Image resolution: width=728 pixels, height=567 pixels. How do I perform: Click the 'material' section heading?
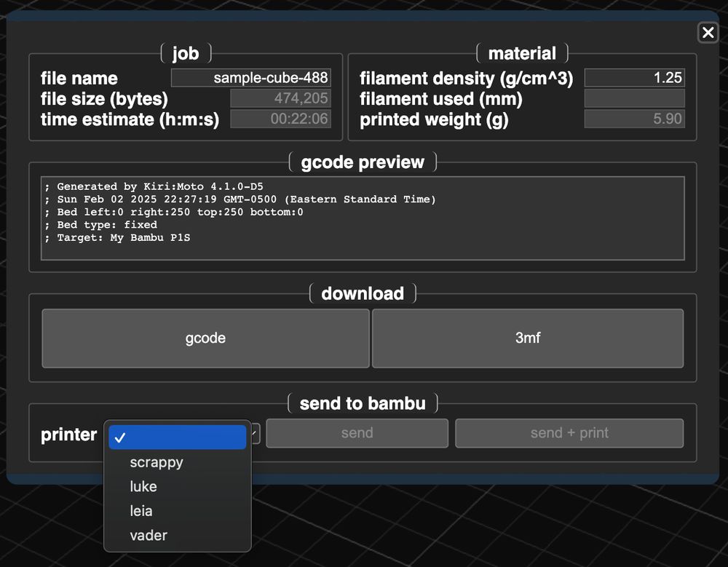[x=522, y=53]
